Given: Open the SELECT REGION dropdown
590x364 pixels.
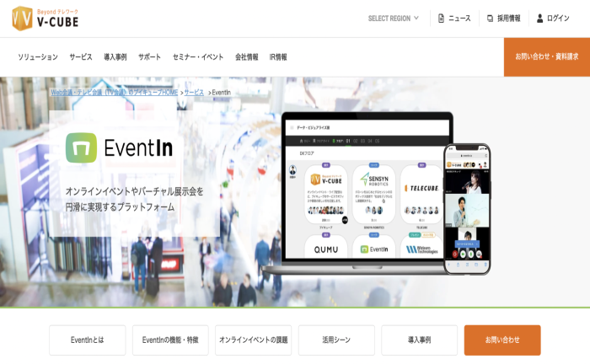Looking at the screenshot, I should coord(394,18).
